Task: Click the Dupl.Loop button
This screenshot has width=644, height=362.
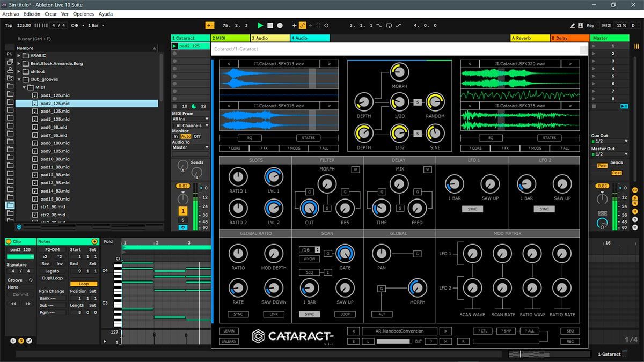Action: point(52,278)
